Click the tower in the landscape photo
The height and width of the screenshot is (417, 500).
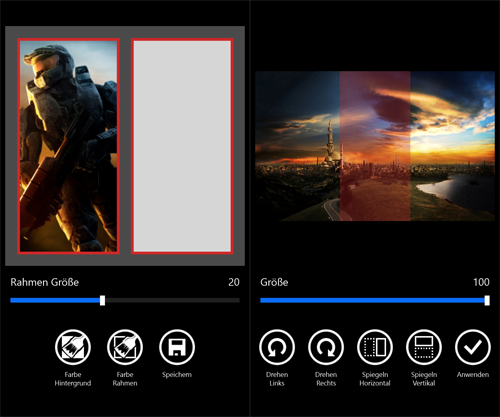(x=330, y=143)
